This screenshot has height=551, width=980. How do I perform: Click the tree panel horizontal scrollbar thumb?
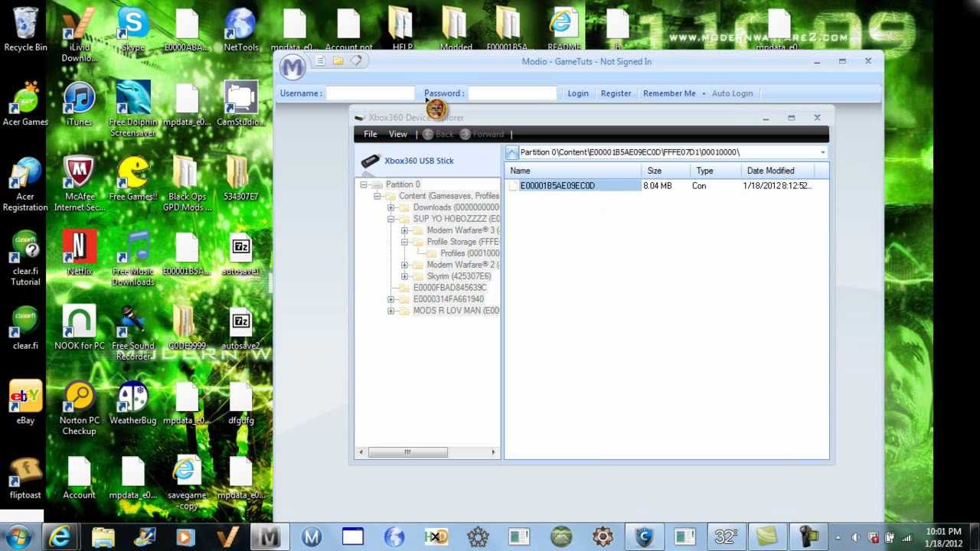click(x=407, y=452)
